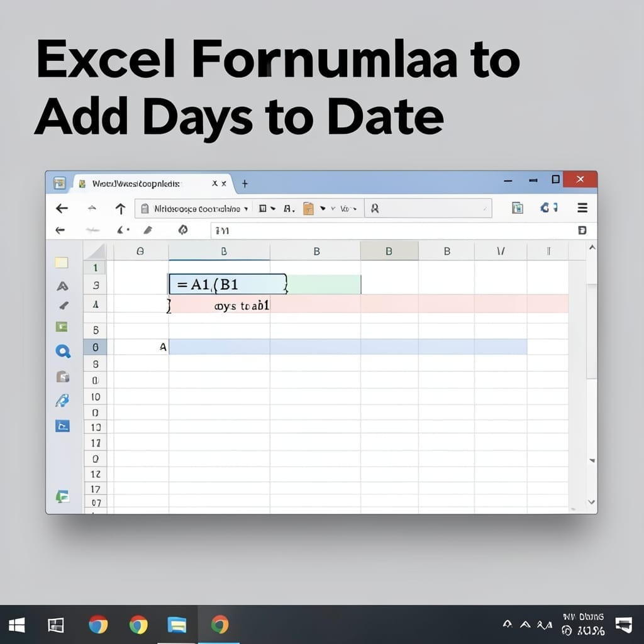Click the vertical scrollbar down chevron at bottom
The height and width of the screenshot is (644, 644).
(x=591, y=501)
